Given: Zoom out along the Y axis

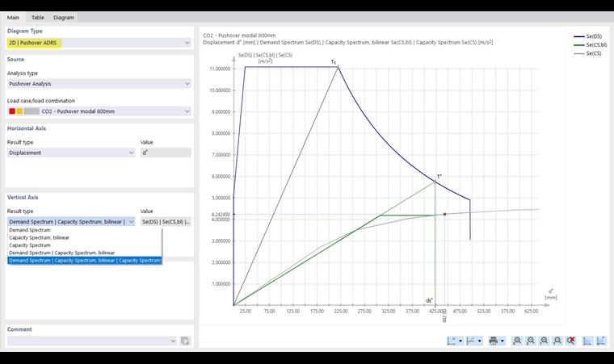Looking at the screenshot, I should pos(557,341).
